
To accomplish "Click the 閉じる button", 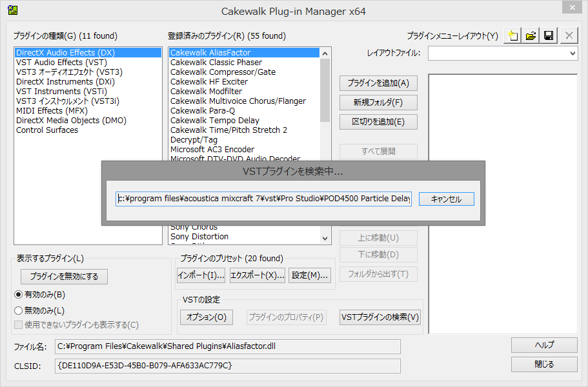I will 544,364.
